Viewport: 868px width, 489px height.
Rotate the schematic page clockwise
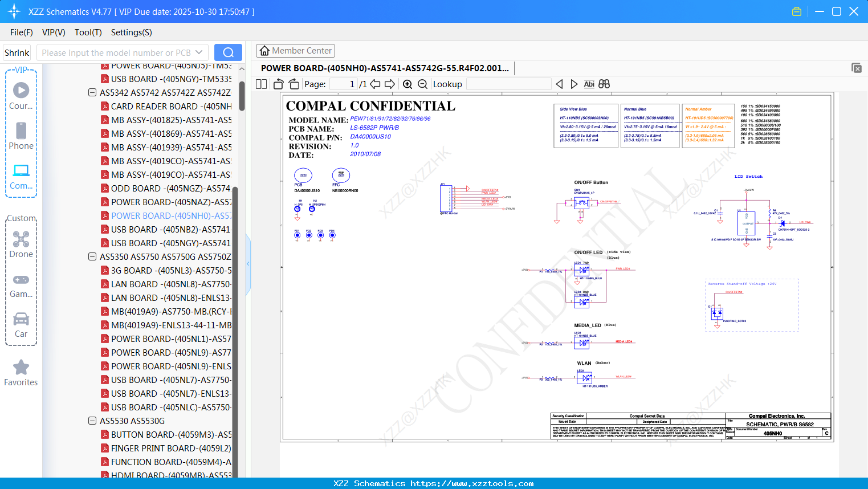click(294, 84)
